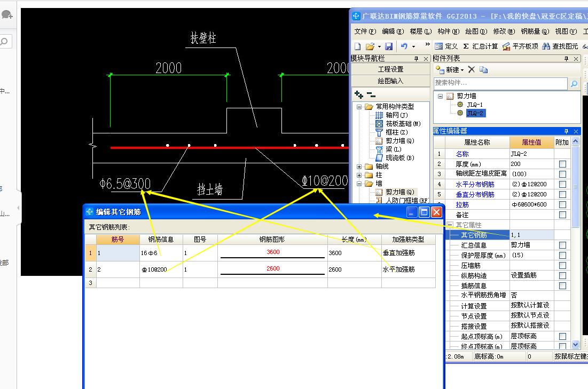Viewport: 588px width, 389px height.
Task: Tick the 附加 checkbox for 备注
Action: pos(562,215)
